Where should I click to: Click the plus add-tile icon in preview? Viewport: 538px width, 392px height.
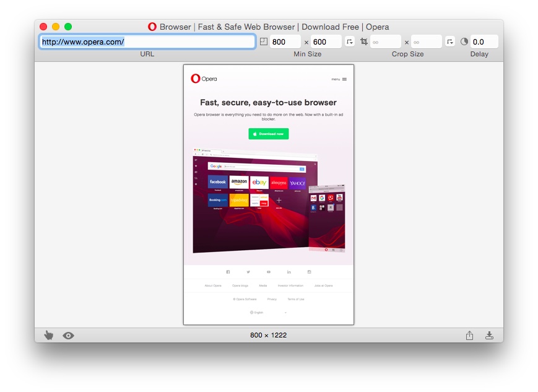(279, 201)
